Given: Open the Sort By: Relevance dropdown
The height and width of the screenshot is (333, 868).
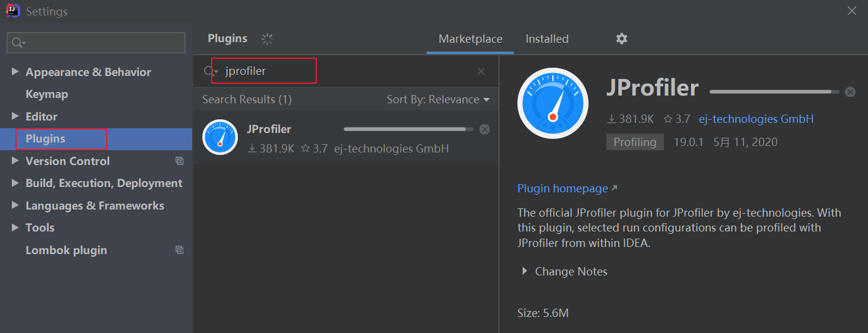Looking at the screenshot, I should (x=438, y=99).
